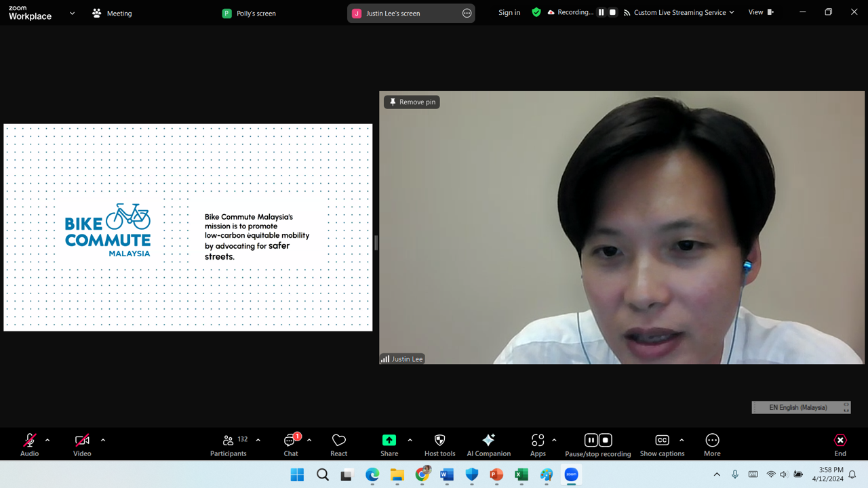Open Host tools shield icon
The width and height of the screenshot is (868, 488).
tap(439, 445)
